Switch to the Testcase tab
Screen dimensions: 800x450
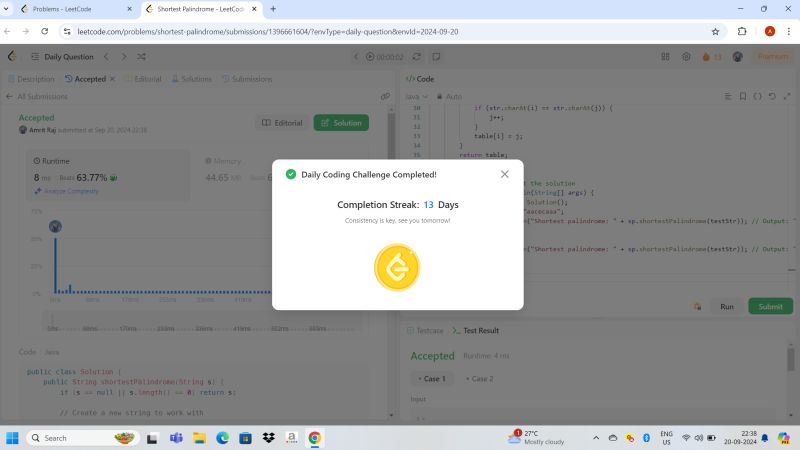[425, 331]
